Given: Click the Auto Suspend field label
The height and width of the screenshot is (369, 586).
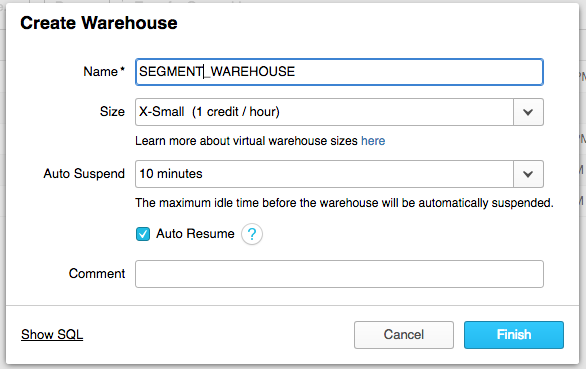Looking at the screenshot, I should (x=84, y=173).
